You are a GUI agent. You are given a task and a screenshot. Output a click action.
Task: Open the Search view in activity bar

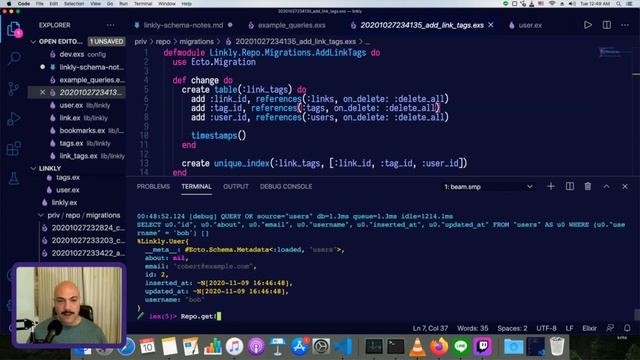[14, 58]
